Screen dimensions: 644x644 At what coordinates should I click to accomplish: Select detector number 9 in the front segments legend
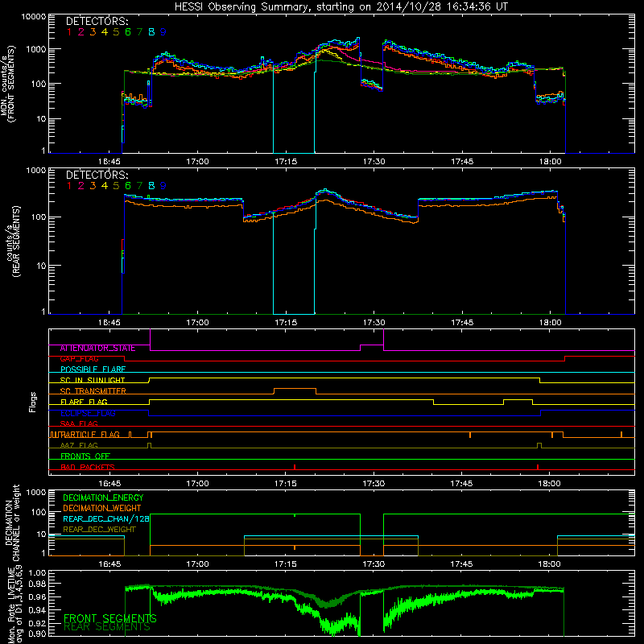163,32
